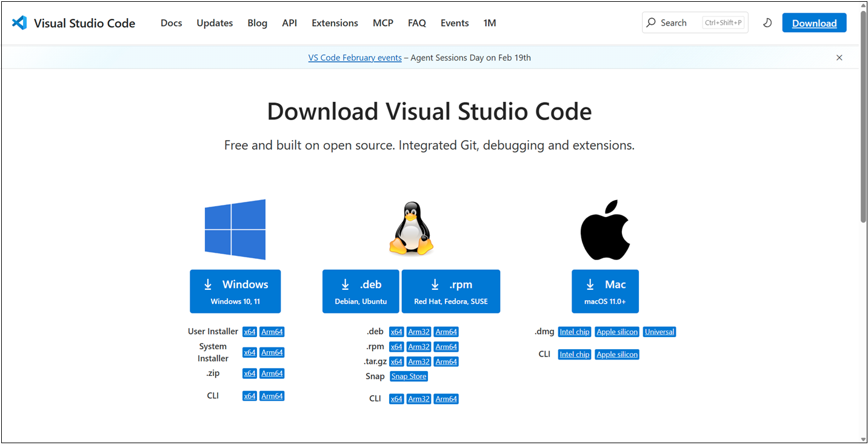Image resolution: width=868 pixels, height=445 pixels.
Task: Download the Mac macOS 11.0+ build
Action: (605, 292)
